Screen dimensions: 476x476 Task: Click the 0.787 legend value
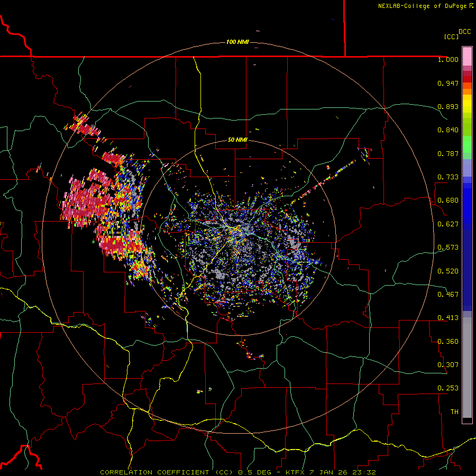(x=448, y=153)
